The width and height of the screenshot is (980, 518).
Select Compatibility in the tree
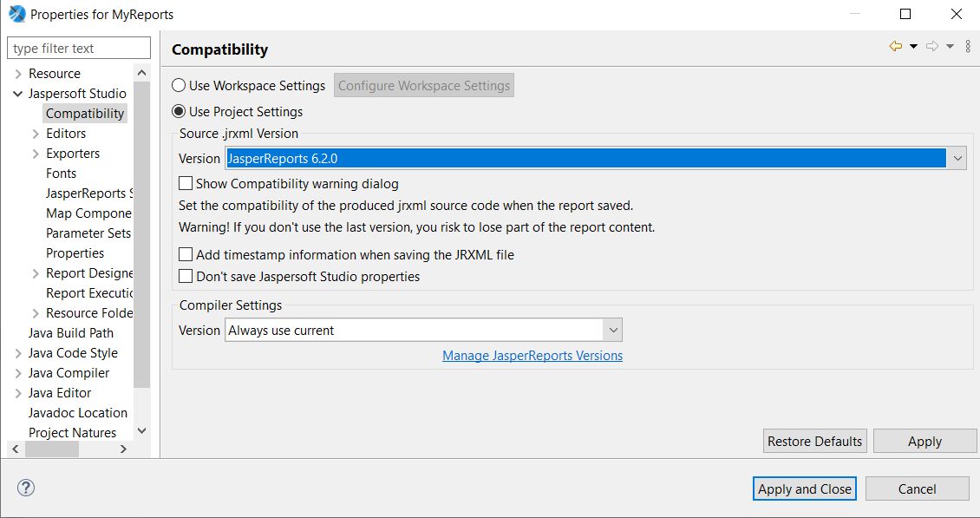(x=85, y=114)
